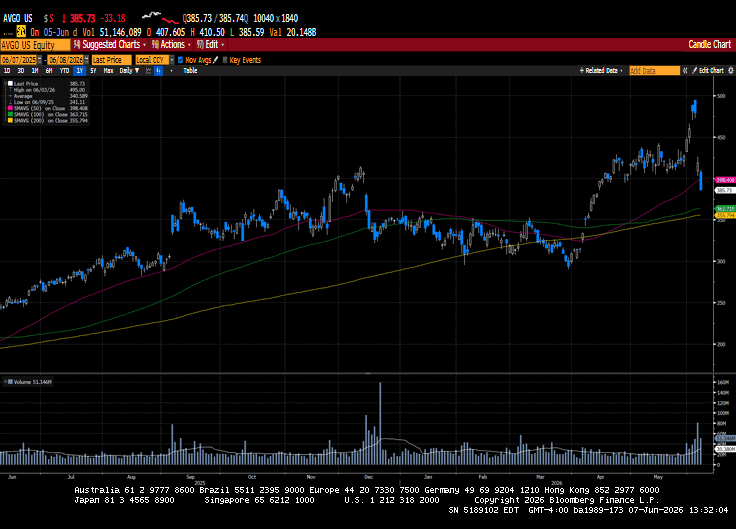Click the Val 20.148B header value
Screen dimensions: 736x529
[293, 32]
